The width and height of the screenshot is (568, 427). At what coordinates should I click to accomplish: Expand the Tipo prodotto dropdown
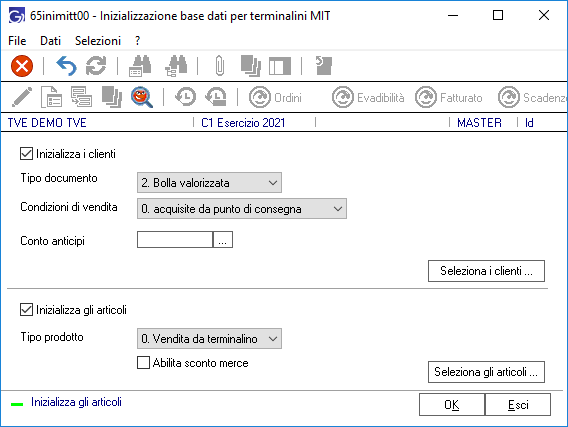(209, 339)
